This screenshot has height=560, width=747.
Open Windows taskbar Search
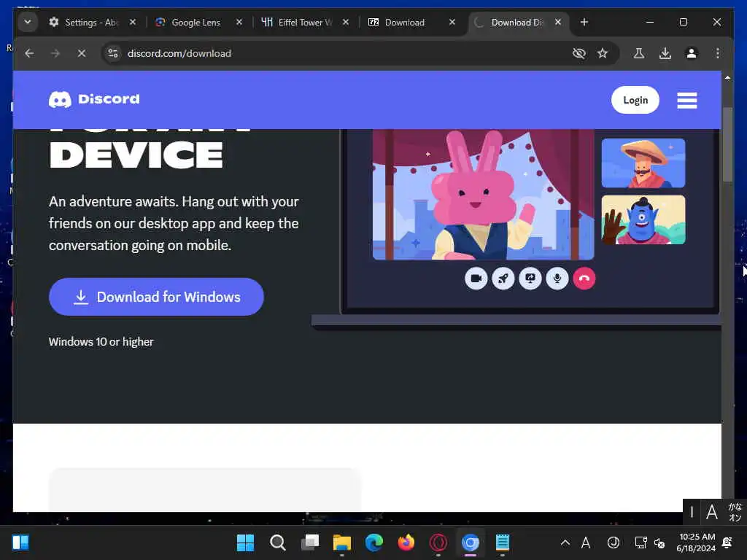(x=277, y=542)
